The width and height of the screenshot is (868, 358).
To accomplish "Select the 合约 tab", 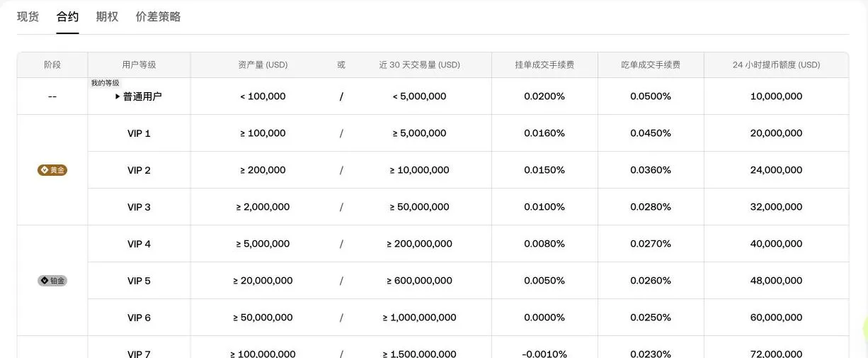I will coord(68,17).
